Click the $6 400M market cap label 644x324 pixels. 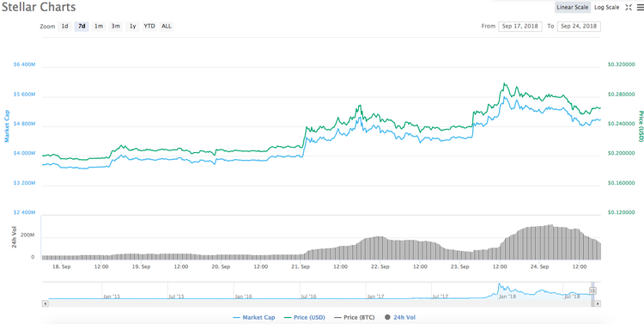pos(25,64)
